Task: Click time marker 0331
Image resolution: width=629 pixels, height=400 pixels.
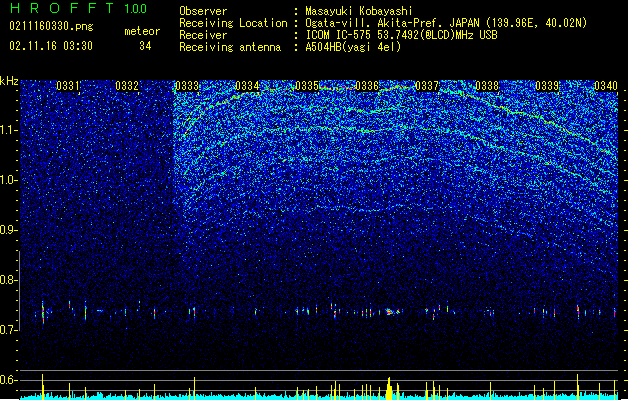Action: click(x=68, y=86)
